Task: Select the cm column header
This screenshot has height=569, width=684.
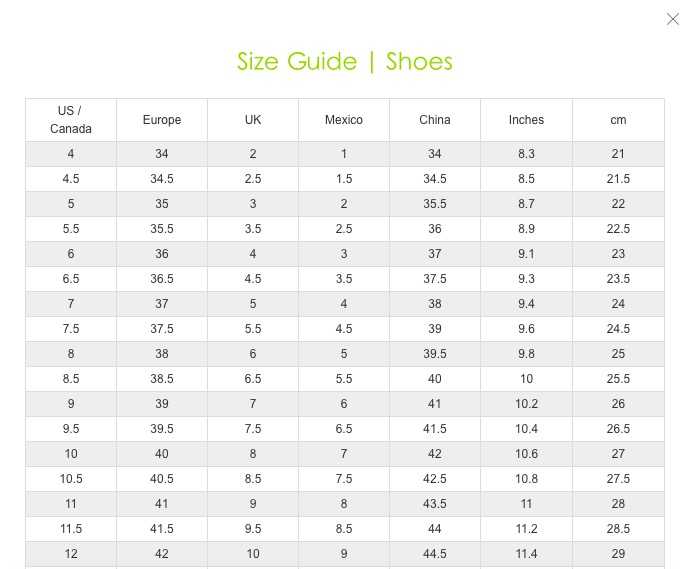Action: (618, 120)
